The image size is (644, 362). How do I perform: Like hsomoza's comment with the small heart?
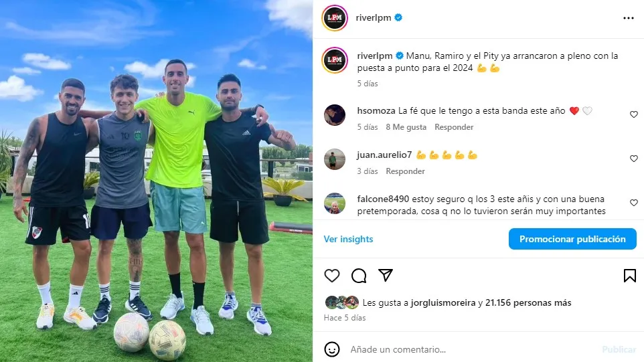pos(634,114)
